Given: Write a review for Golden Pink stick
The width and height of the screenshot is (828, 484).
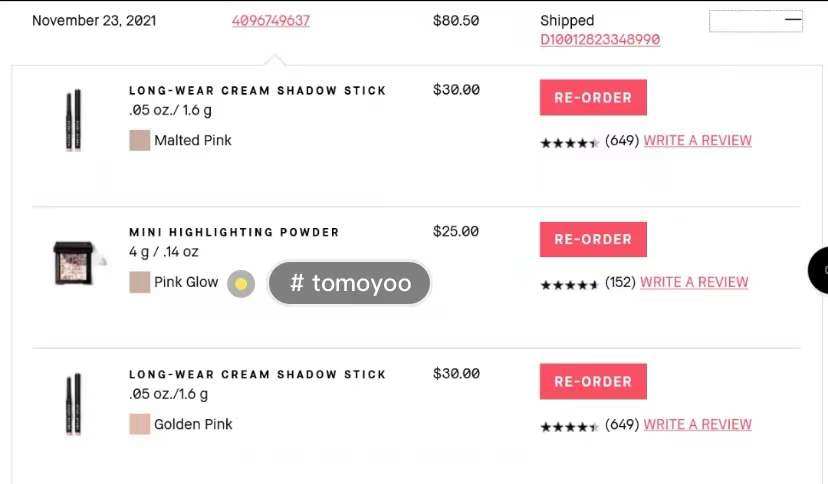Looking at the screenshot, I should tap(697, 425).
